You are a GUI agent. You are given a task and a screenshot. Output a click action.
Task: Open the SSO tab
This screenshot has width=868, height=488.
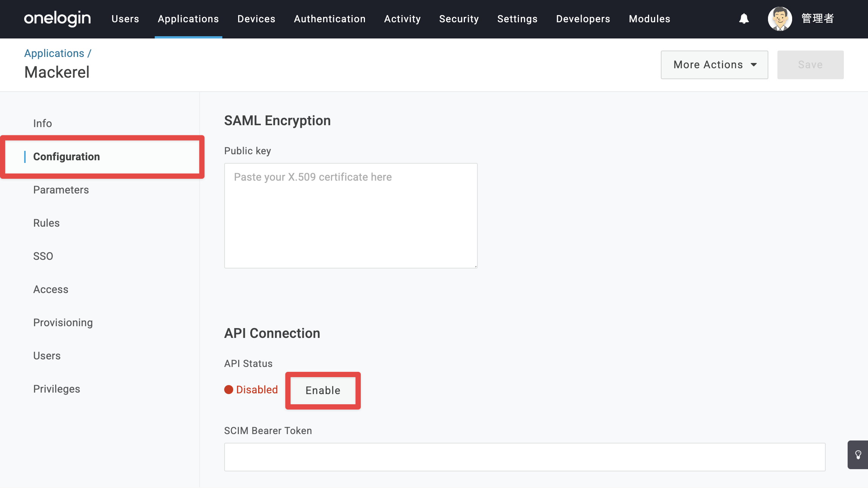click(x=43, y=256)
